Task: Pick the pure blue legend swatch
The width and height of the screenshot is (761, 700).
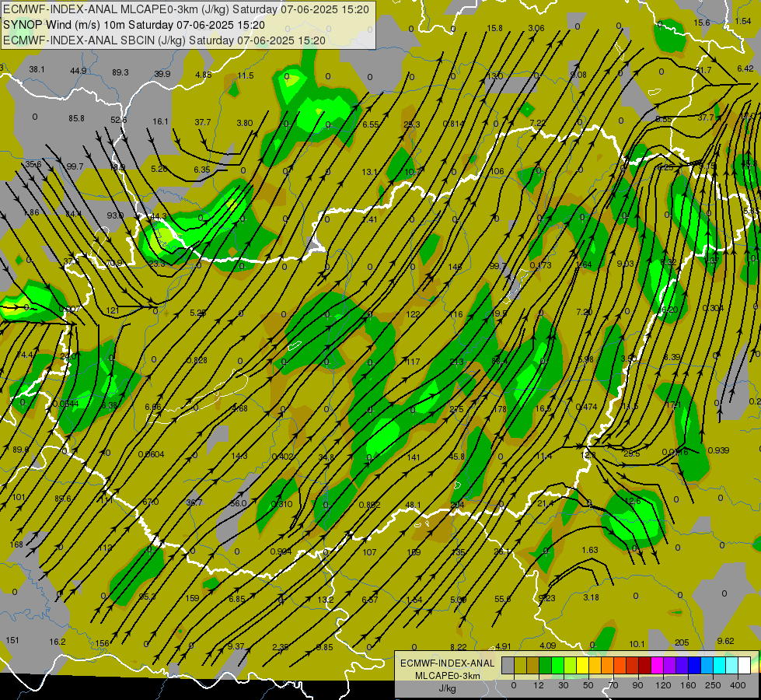Action: coord(694,666)
